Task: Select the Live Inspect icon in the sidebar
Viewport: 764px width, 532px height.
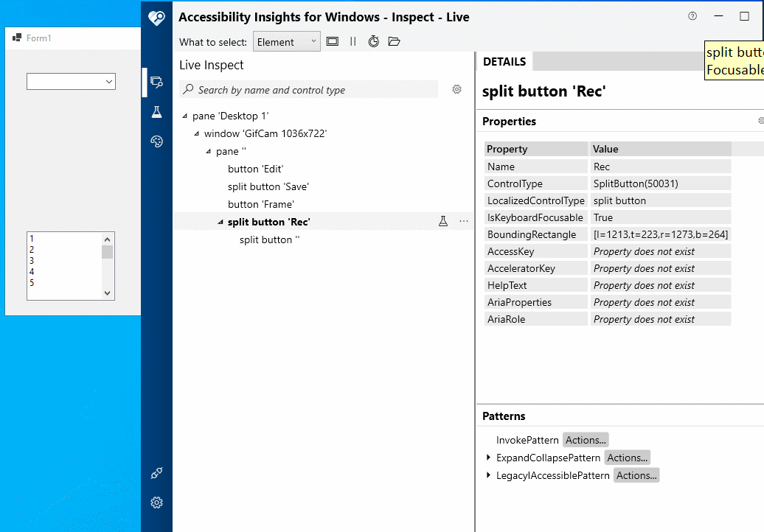Action: tap(156, 82)
